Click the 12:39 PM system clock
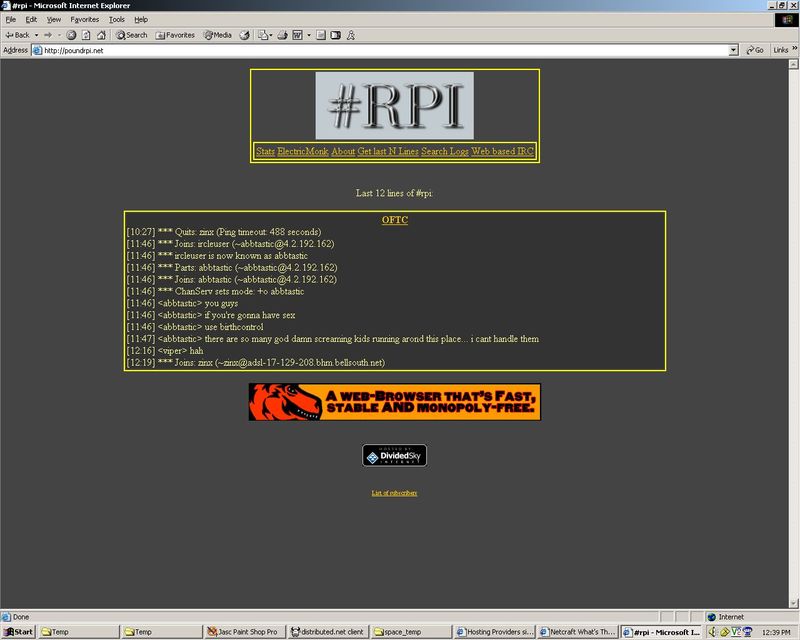 pos(776,632)
